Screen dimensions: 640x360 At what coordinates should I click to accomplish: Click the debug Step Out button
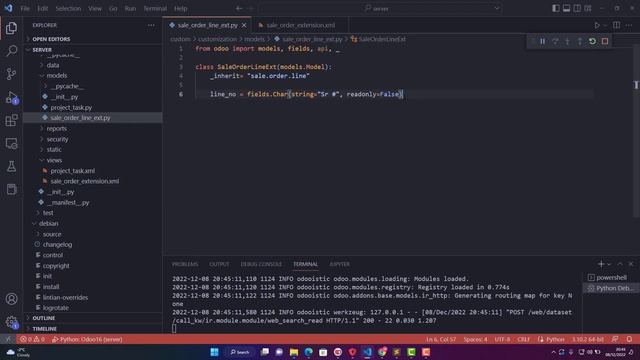[x=580, y=41]
